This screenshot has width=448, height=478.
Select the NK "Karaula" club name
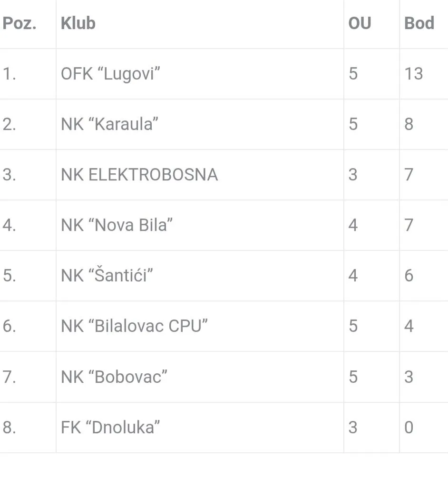[x=109, y=124]
